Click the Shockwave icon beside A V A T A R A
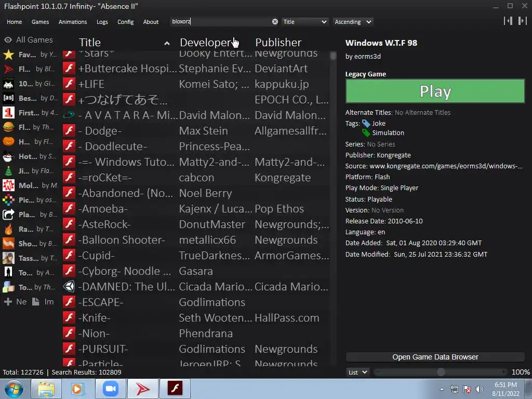 pyautogui.click(x=69, y=115)
